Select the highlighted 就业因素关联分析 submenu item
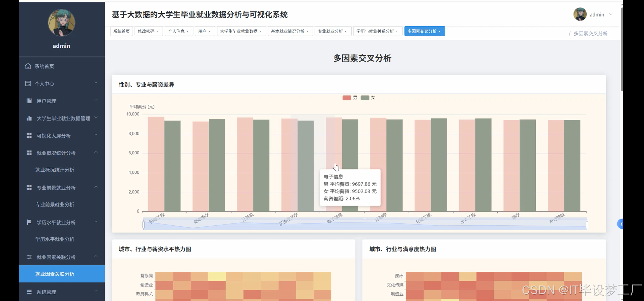This screenshot has width=644, height=301. (x=61, y=274)
